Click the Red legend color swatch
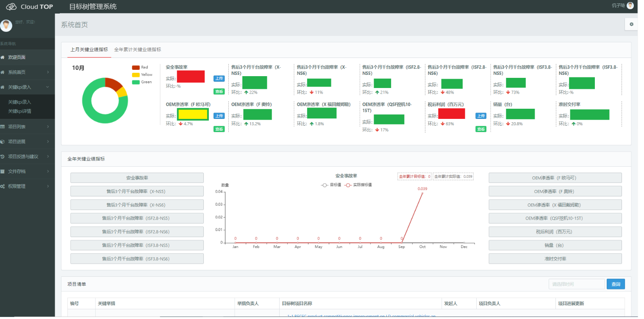 pyautogui.click(x=136, y=67)
